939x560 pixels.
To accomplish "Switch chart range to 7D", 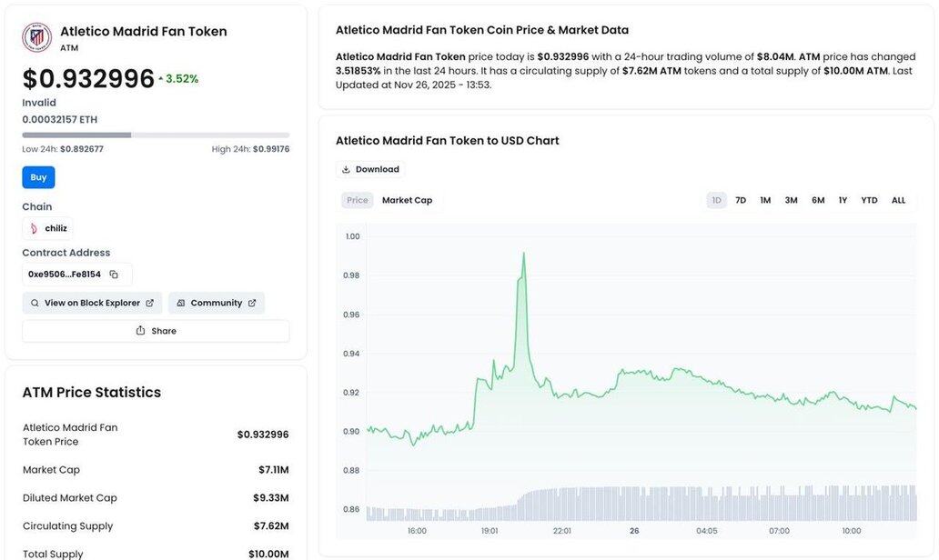I will pyautogui.click(x=741, y=200).
